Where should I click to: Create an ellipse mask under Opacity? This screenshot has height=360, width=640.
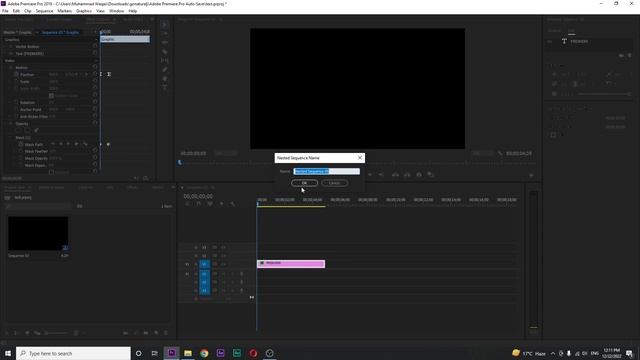[x=19, y=131]
